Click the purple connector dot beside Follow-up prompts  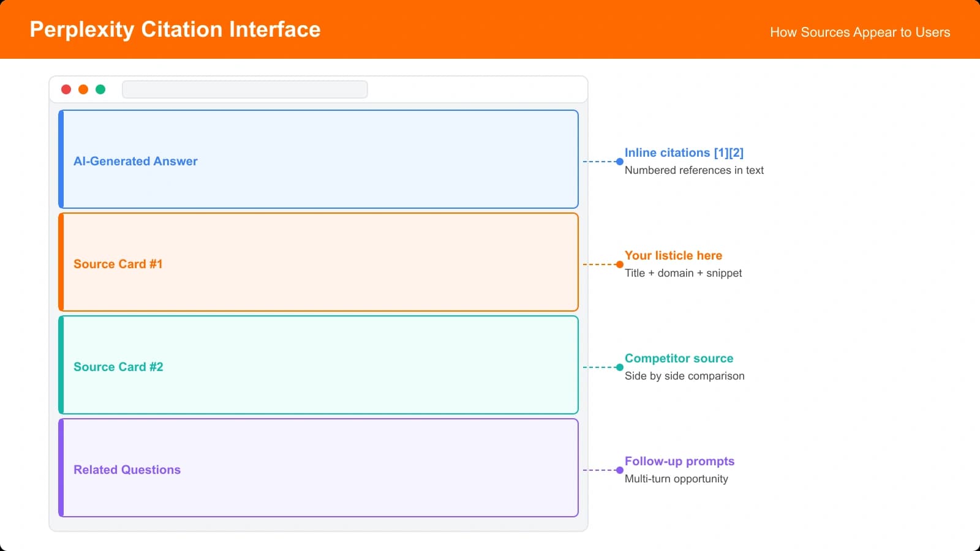pyautogui.click(x=619, y=471)
